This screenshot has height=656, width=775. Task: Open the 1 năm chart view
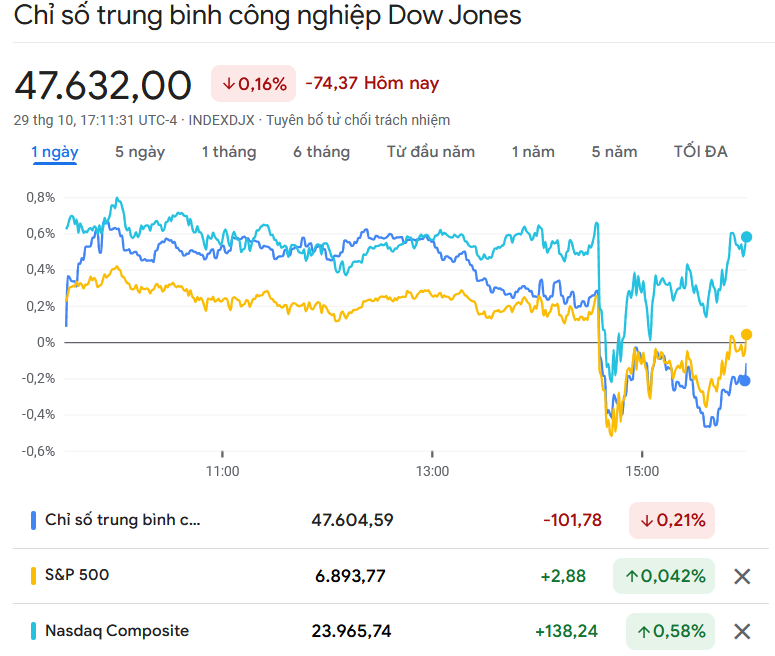(x=533, y=152)
